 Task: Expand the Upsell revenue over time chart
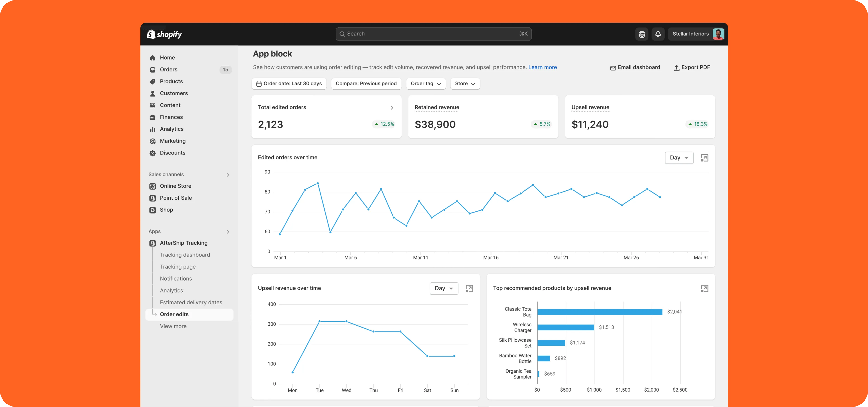pyautogui.click(x=469, y=288)
